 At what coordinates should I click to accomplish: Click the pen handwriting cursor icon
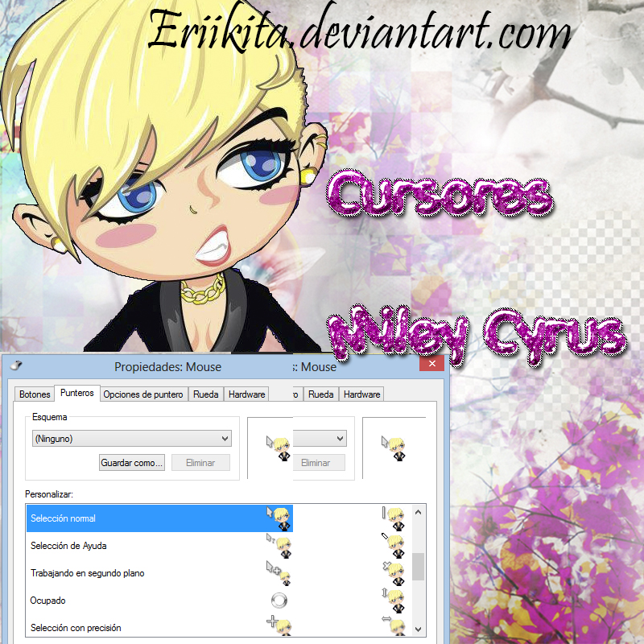394,546
